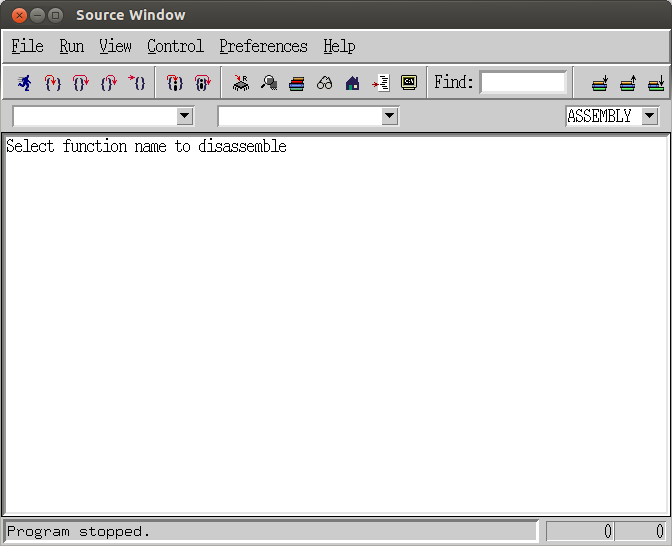Click the Next (step over) toolbar icon
This screenshot has width=672, height=546.
pos(81,82)
